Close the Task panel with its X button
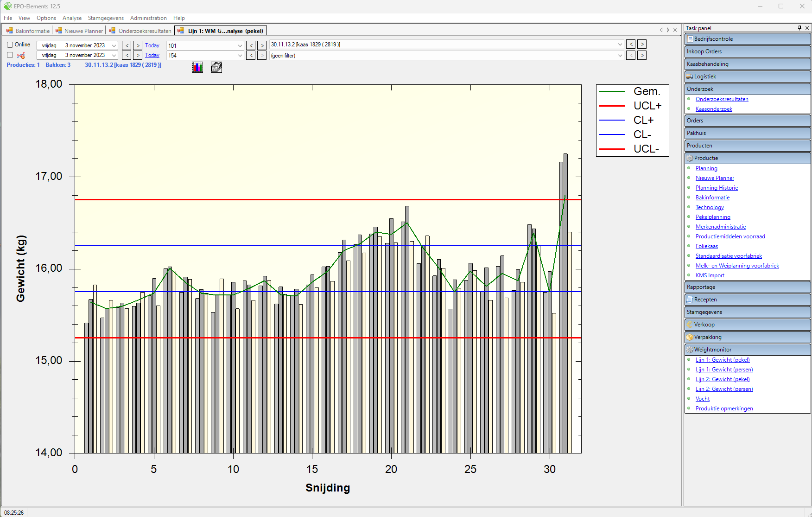 pyautogui.click(x=807, y=28)
